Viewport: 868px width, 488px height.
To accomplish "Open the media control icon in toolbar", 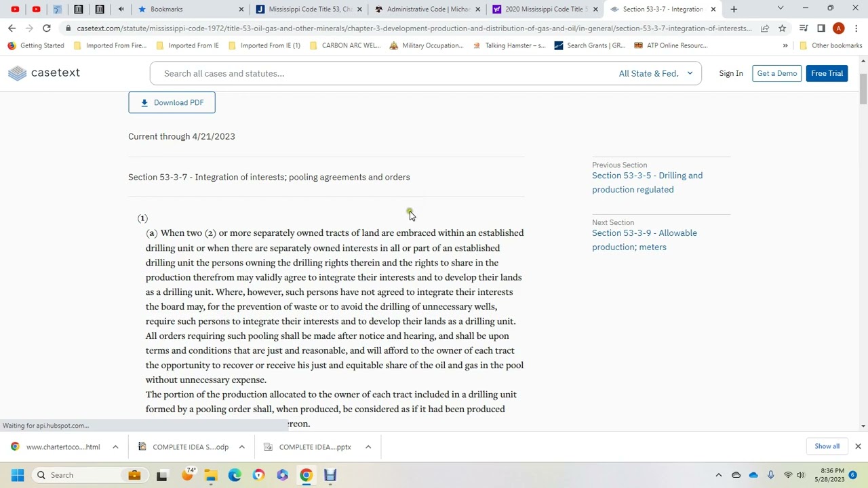I will tap(804, 28).
